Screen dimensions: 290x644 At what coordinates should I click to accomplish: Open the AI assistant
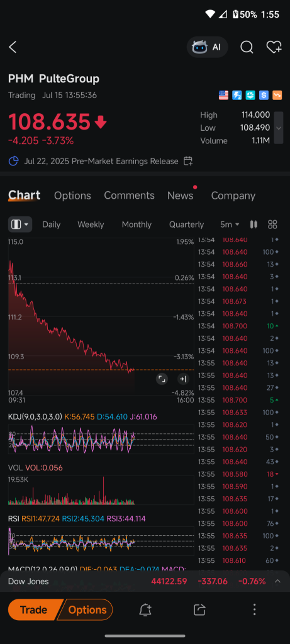[207, 47]
